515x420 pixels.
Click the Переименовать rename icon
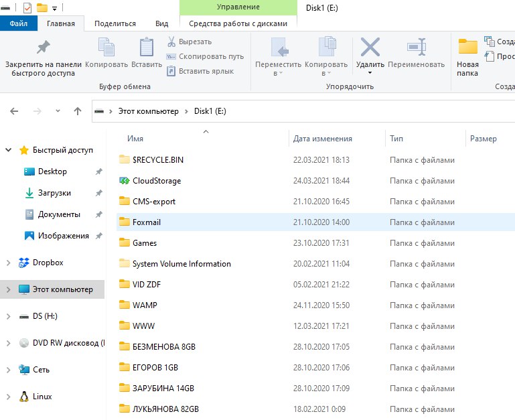417,47
